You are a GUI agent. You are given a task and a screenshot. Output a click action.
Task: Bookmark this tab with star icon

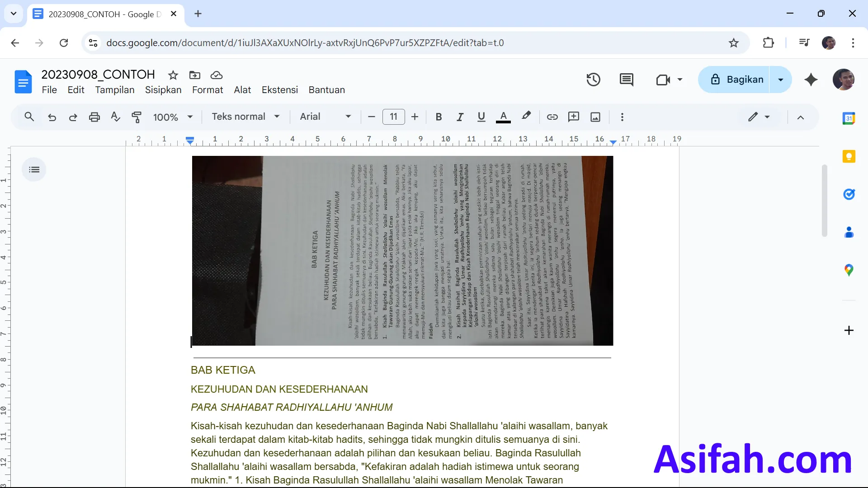pyautogui.click(x=733, y=43)
